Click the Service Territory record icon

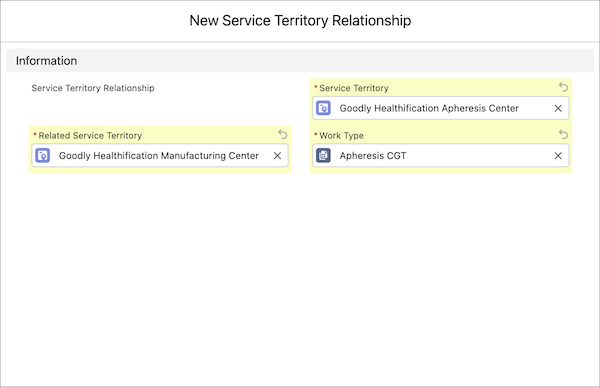click(x=323, y=108)
